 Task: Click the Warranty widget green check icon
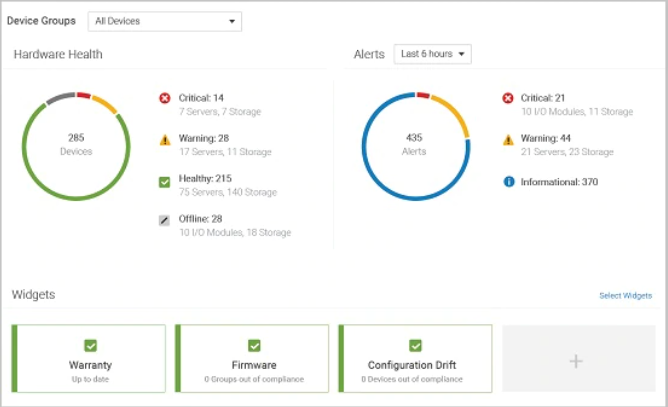[x=91, y=345]
